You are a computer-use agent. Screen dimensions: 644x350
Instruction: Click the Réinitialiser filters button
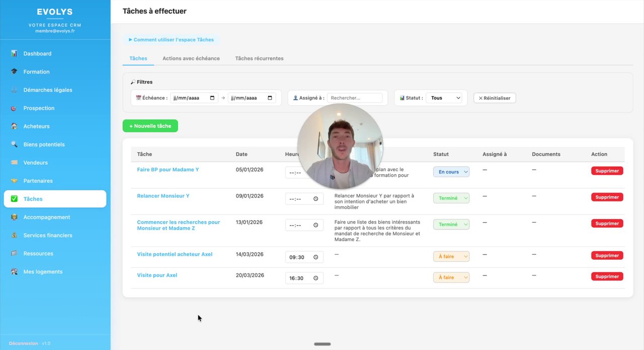pyautogui.click(x=495, y=98)
